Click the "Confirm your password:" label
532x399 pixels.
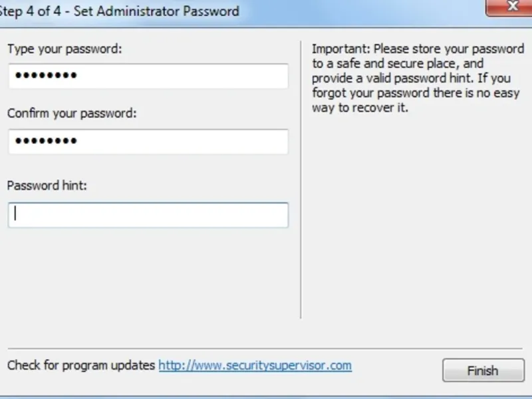click(72, 113)
